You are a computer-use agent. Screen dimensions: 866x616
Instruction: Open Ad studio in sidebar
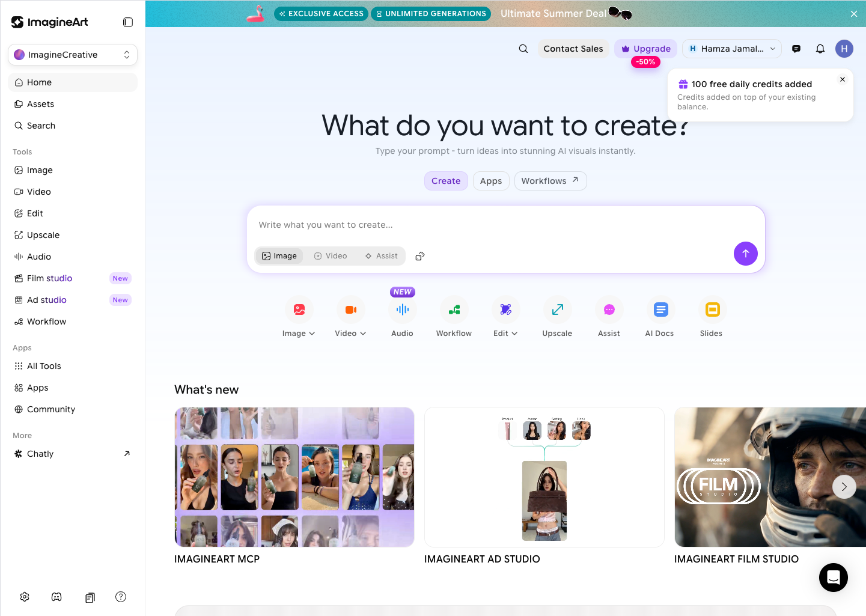[73, 300]
